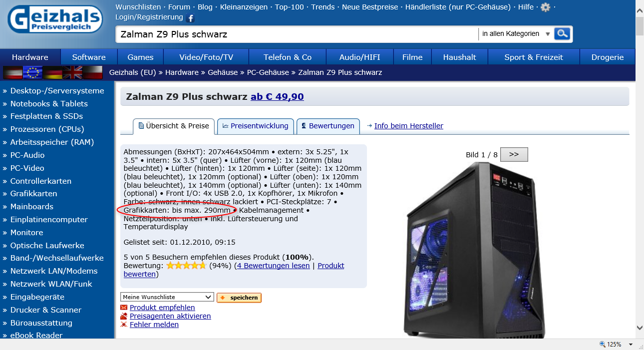The width and height of the screenshot is (644, 350).
Task: Click the 'Produkt bewerten' link
Action: (234, 270)
